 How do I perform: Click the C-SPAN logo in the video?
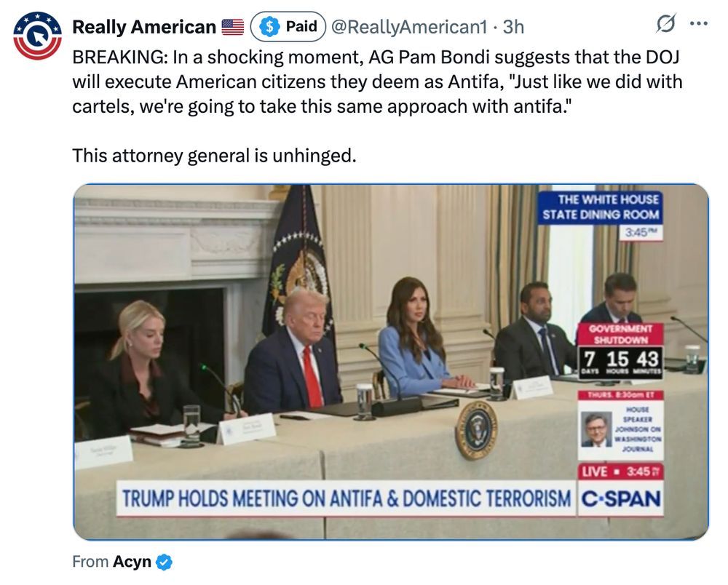pos(620,499)
